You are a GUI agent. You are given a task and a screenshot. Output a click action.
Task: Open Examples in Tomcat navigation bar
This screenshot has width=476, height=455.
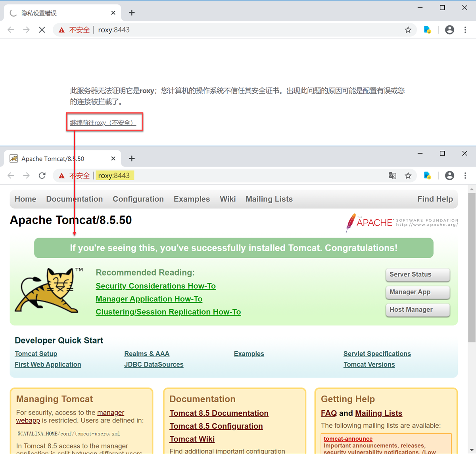coord(192,199)
